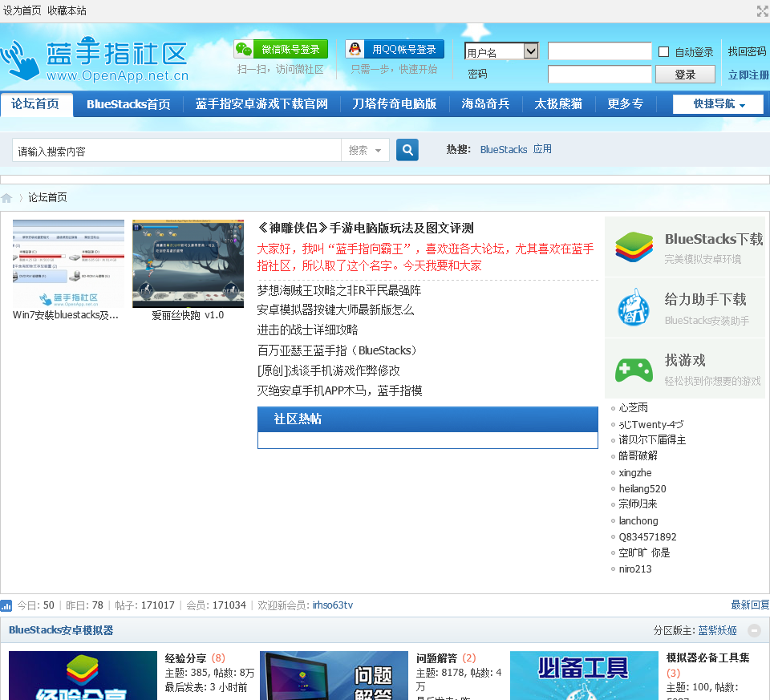The image size is (770, 700).
Task: Open 更多专 nav item
Action: (625, 104)
